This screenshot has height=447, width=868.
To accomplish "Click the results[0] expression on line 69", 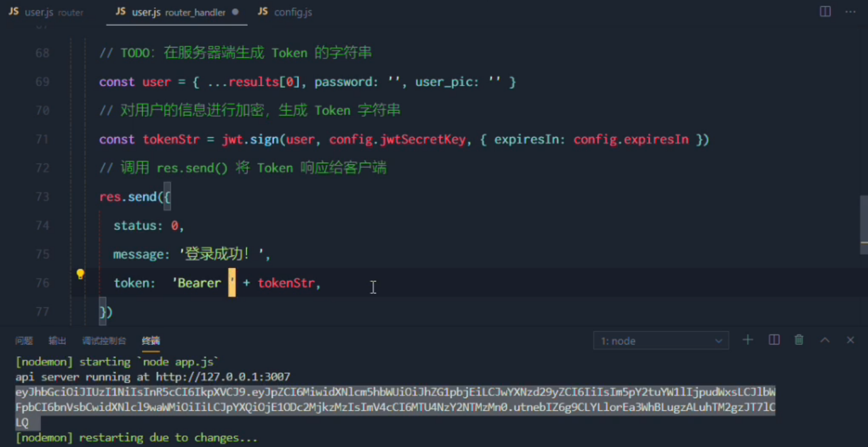I will pos(264,82).
